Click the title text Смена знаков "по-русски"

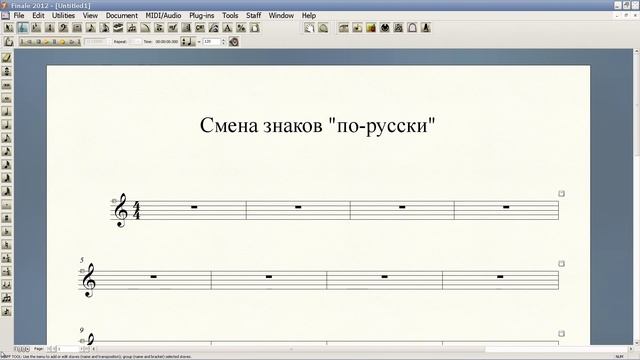click(x=318, y=125)
